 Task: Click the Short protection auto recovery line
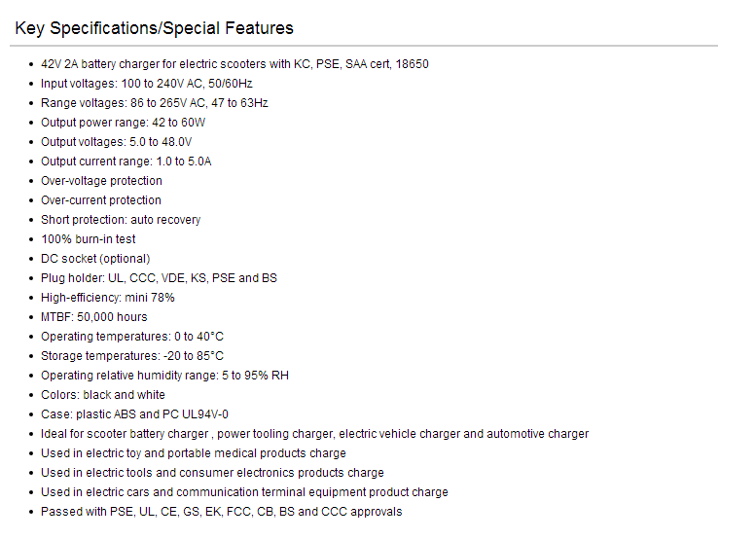pos(121,220)
